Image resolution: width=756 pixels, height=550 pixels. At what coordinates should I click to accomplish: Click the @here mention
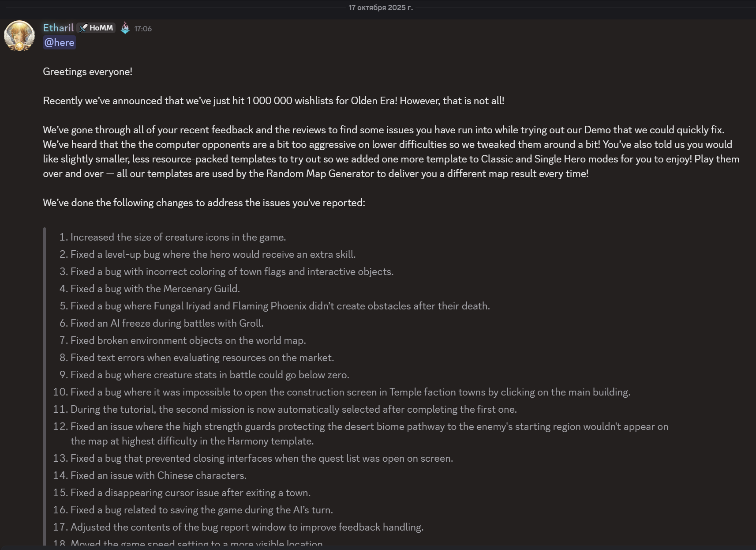59,42
